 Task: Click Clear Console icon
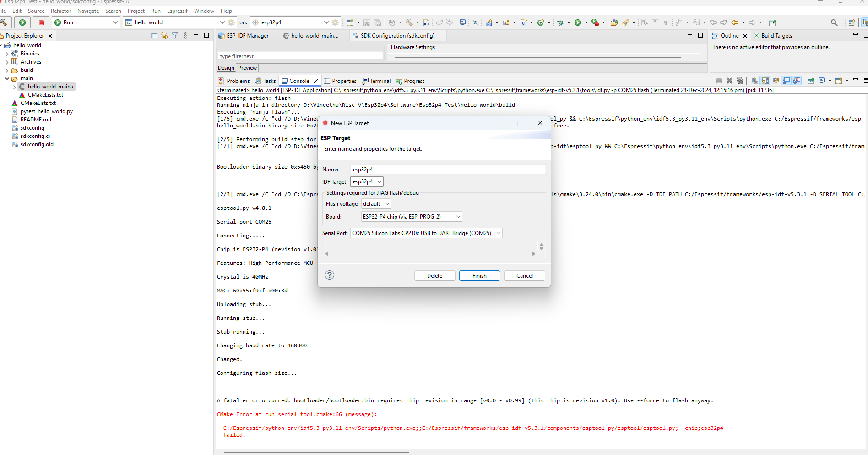pos(754,81)
